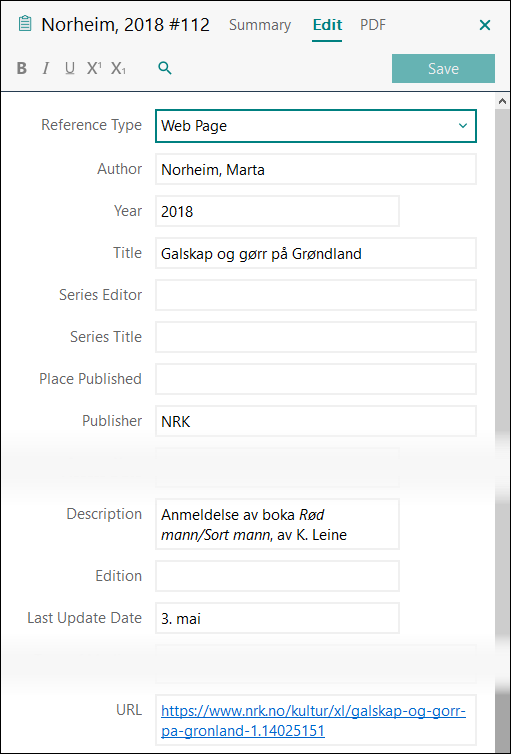The image size is (511, 754).
Task: Click the Save button
Action: 443,68
